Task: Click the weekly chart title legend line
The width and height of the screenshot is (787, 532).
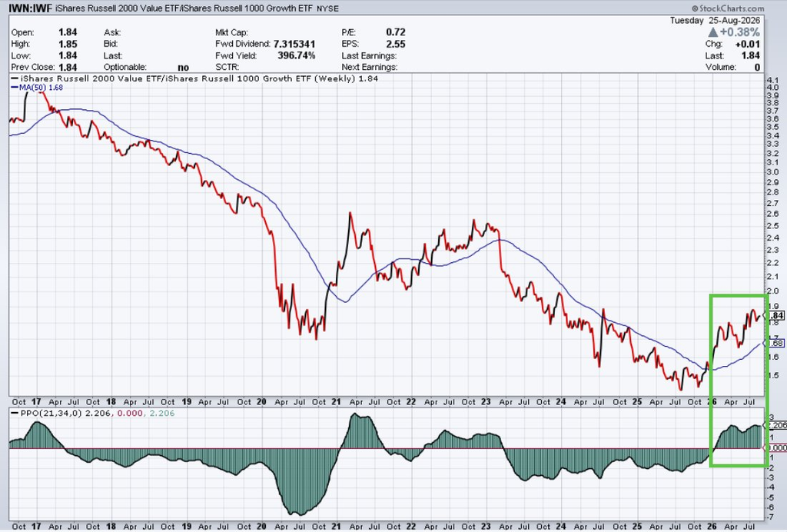Action: [x=194, y=78]
